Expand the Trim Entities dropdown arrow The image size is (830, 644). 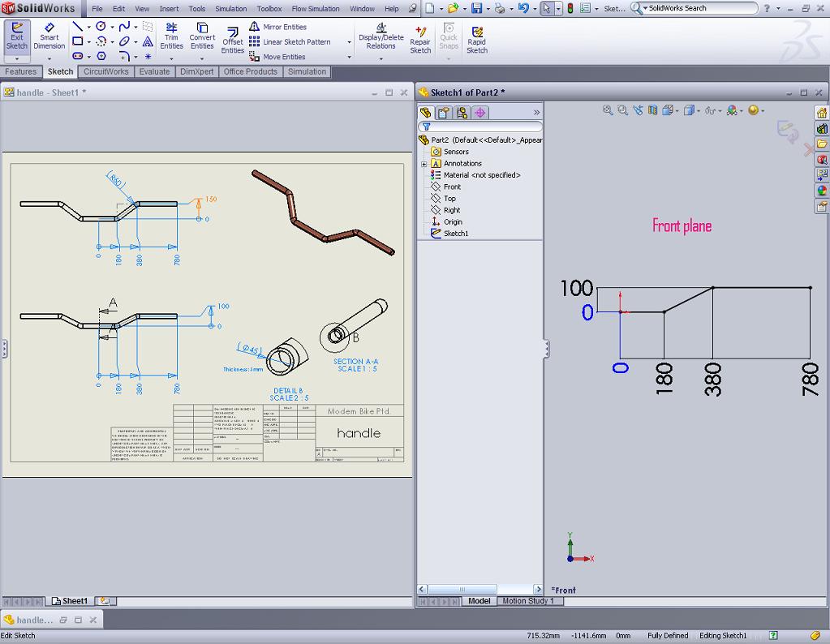171,58
